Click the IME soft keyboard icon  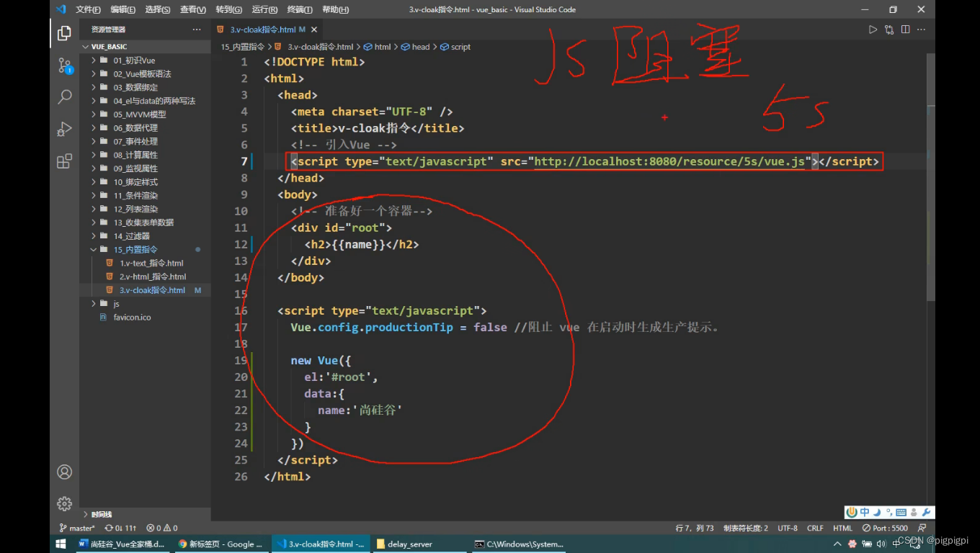click(x=901, y=513)
